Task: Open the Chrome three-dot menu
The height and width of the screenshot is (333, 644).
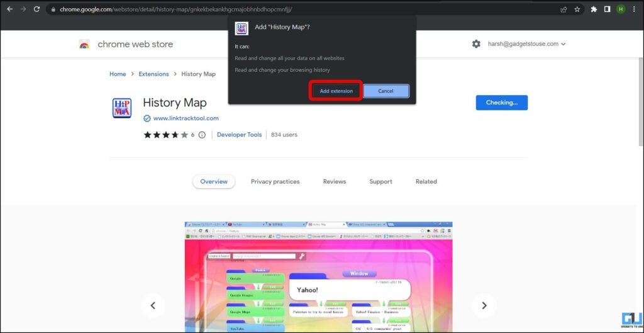Action: tap(634, 9)
